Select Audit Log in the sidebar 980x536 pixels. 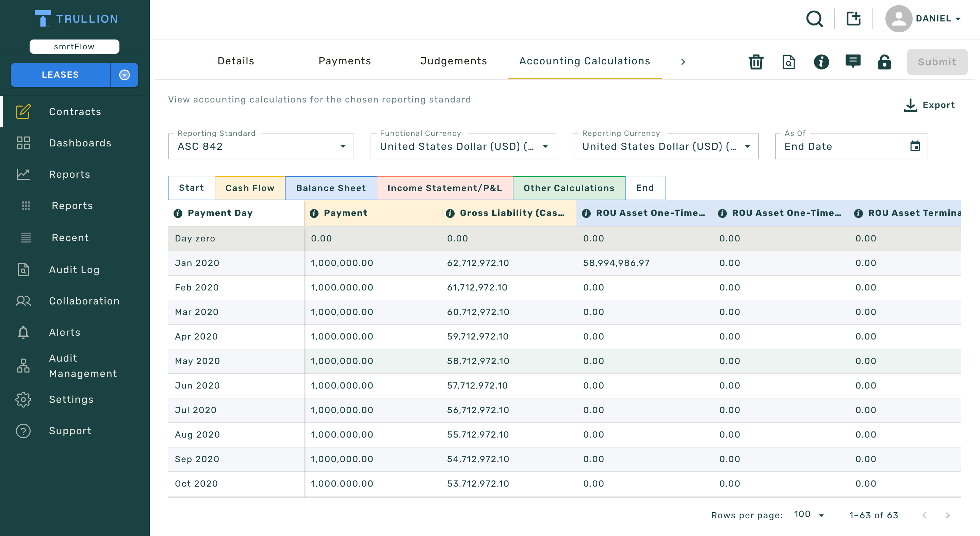[x=74, y=269]
